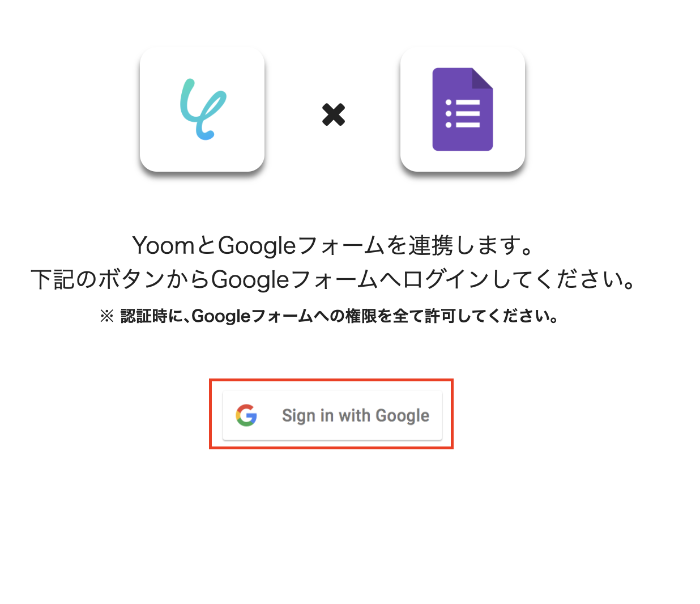Click the "Sign in with Google" label text
The height and width of the screenshot is (604, 700).
pos(356,416)
